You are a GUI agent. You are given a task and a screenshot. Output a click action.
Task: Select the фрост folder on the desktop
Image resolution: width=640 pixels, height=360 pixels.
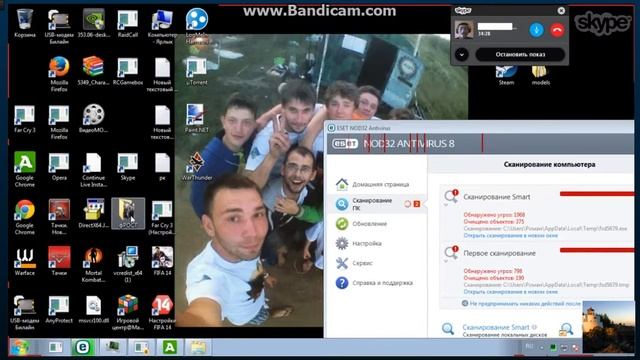coord(128,213)
